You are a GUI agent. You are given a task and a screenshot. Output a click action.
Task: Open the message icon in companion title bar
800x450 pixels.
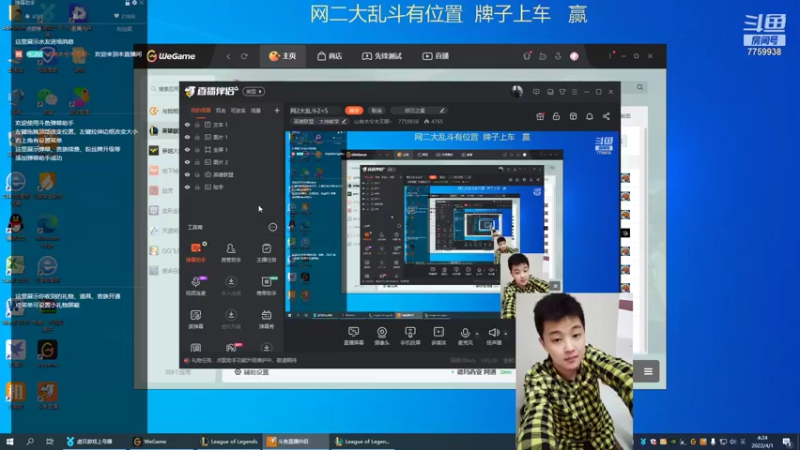tap(536, 92)
